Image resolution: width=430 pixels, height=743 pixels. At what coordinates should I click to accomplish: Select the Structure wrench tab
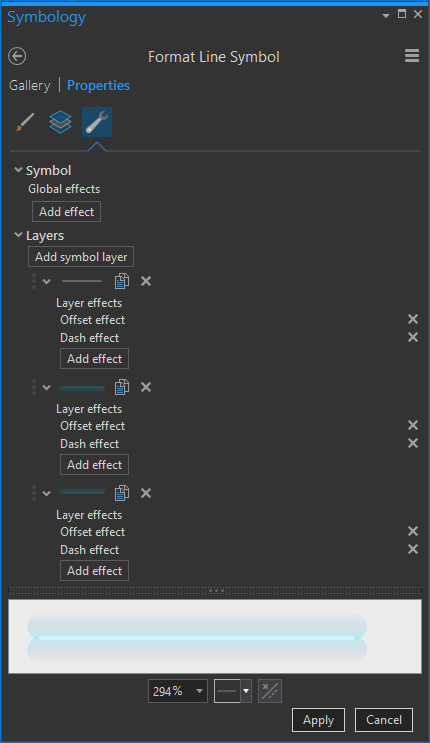97,122
